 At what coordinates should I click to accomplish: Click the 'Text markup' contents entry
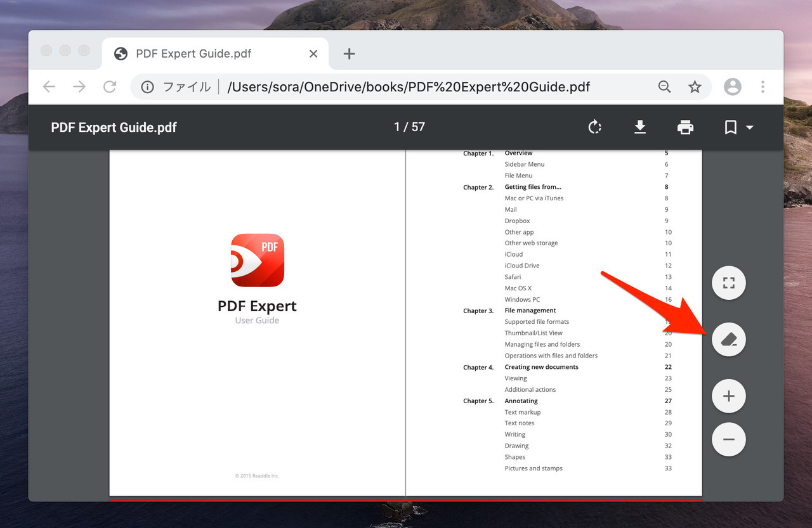click(523, 413)
